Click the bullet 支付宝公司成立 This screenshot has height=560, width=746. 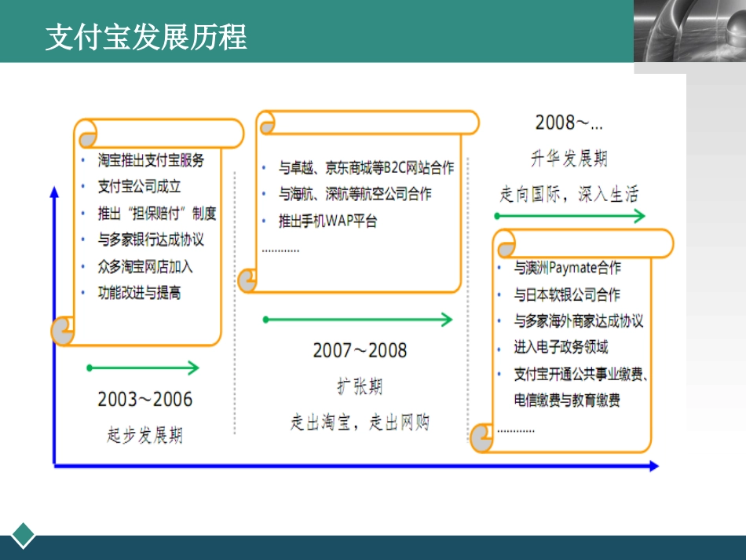click(140, 186)
